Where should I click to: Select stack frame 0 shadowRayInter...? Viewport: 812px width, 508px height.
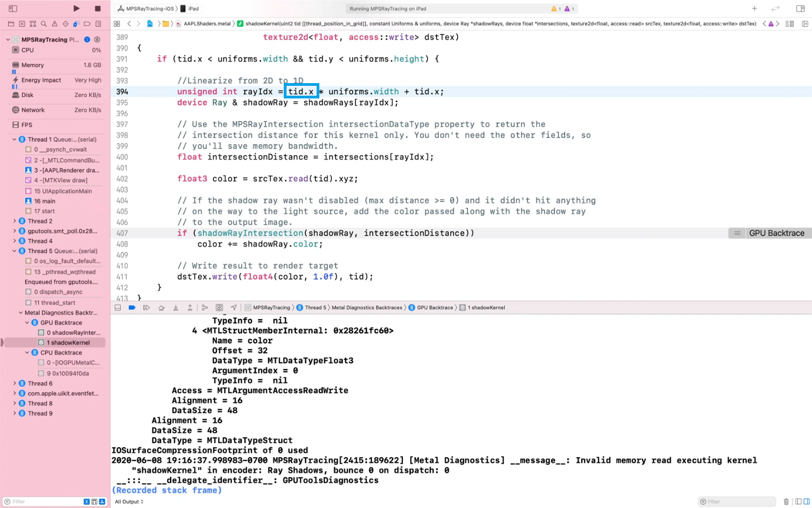(68, 332)
